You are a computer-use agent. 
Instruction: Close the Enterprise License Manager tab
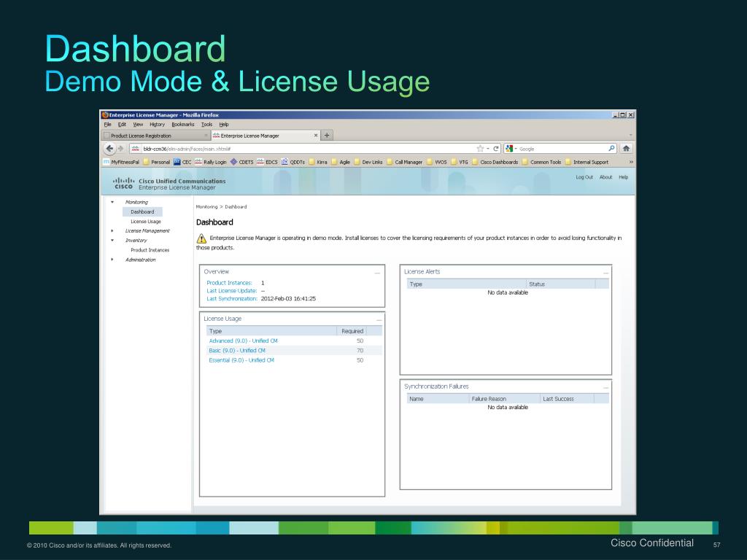[x=315, y=136]
